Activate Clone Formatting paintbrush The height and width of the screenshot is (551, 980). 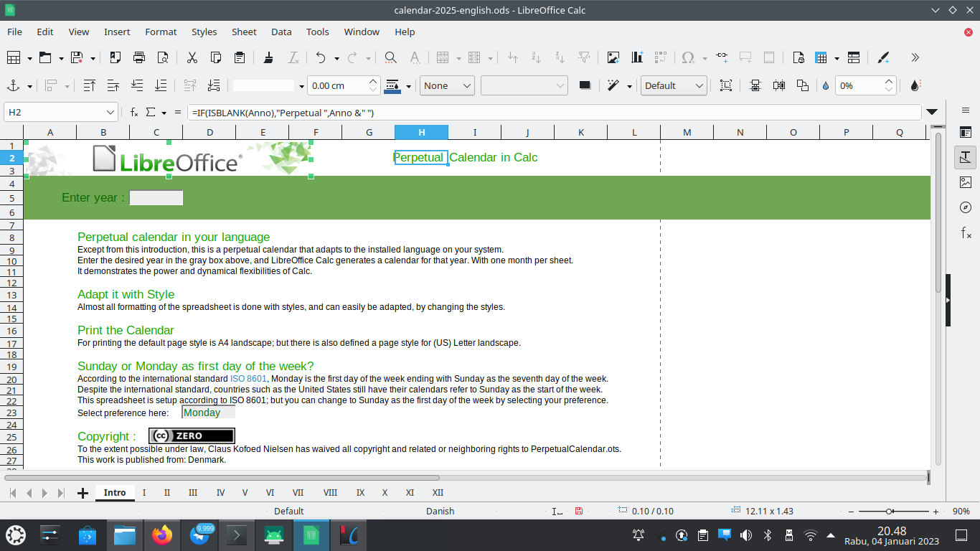click(268, 57)
